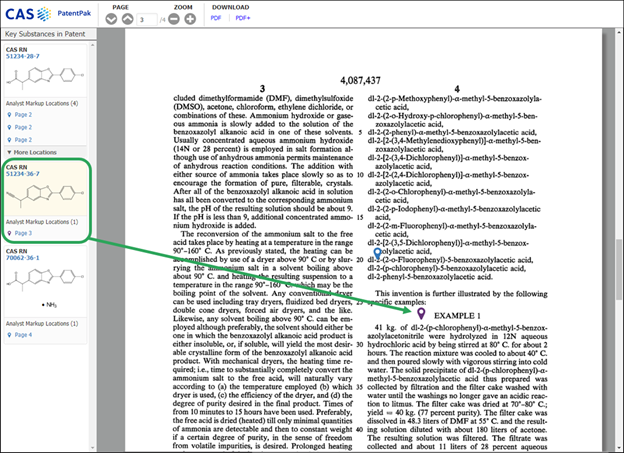Zoom in with the plus button
Screen dimensions: 624x453
[190, 19]
